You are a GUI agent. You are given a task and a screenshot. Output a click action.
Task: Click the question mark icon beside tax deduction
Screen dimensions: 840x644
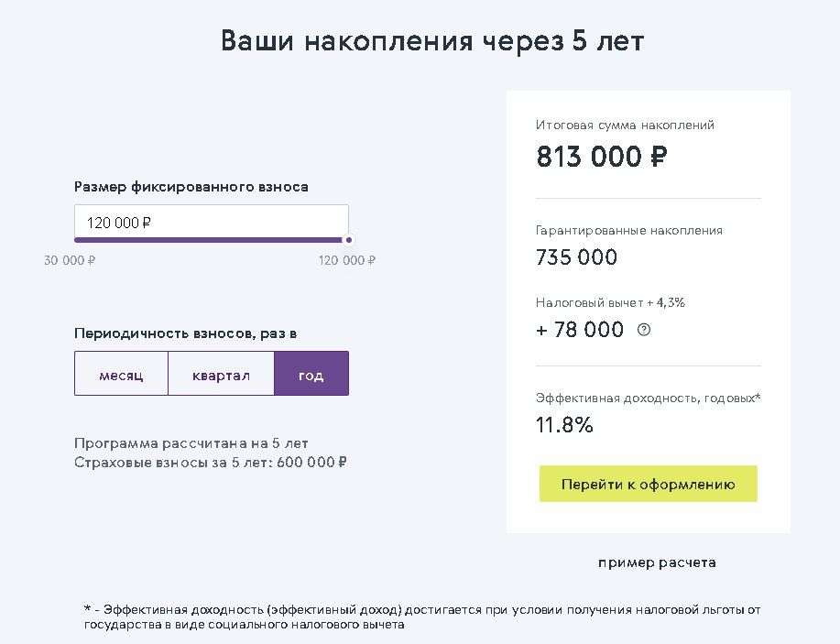643,330
